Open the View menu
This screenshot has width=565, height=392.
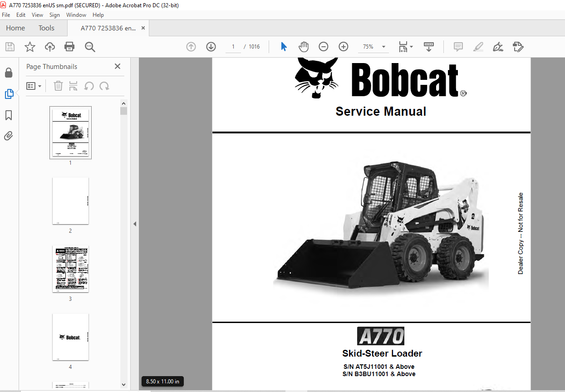tap(38, 15)
